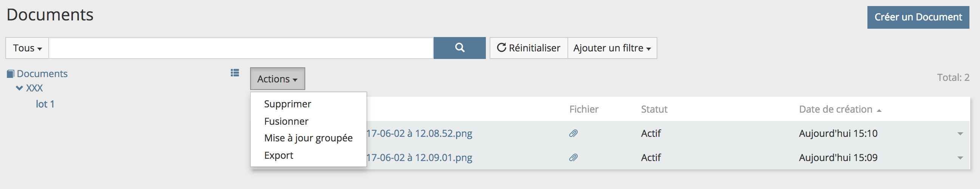Open the paperclip attachment for 12.08.52.png
Viewport: 980px width, 189px height.
(x=573, y=133)
